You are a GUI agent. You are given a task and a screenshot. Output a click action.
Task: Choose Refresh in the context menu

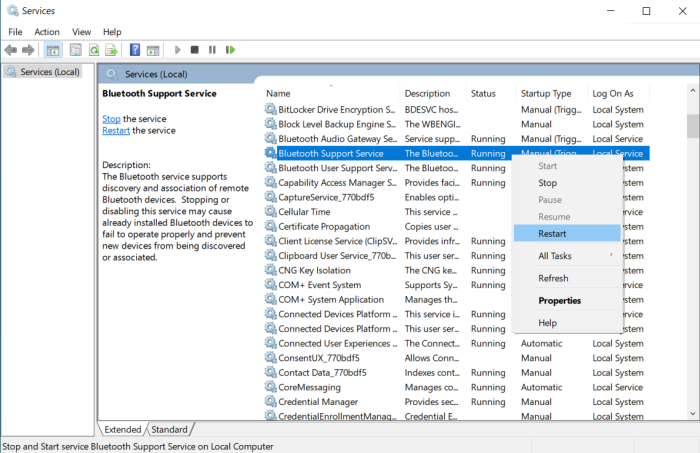click(567, 278)
